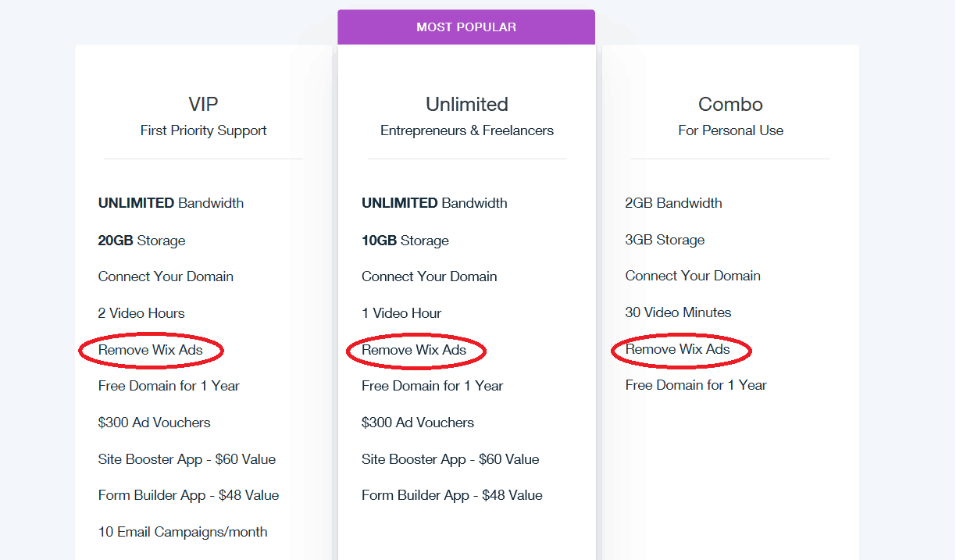Select the Unlimited plan heading
This screenshot has width=956, height=560.
pos(467,104)
